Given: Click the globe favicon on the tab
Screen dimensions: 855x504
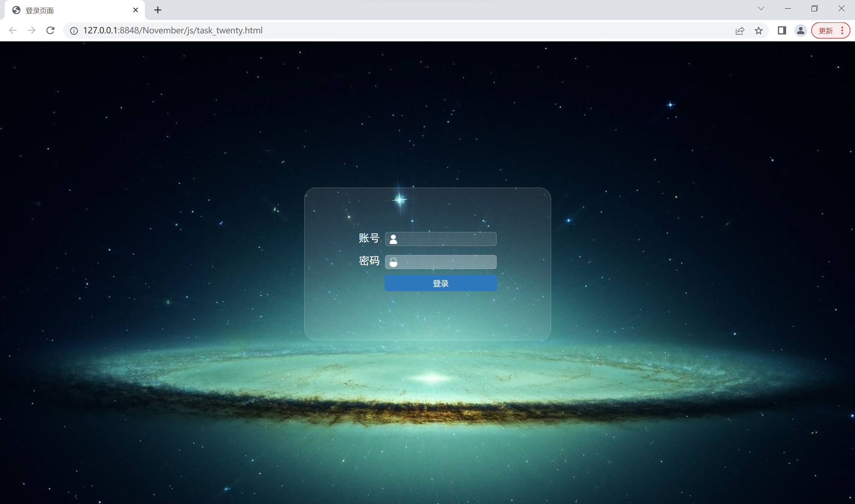Looking at the screenshot, I should click(x=16, y=10).
